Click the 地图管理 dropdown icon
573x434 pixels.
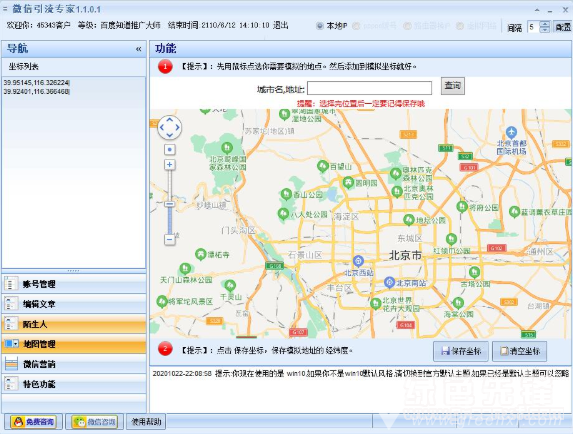click(11, 344)
